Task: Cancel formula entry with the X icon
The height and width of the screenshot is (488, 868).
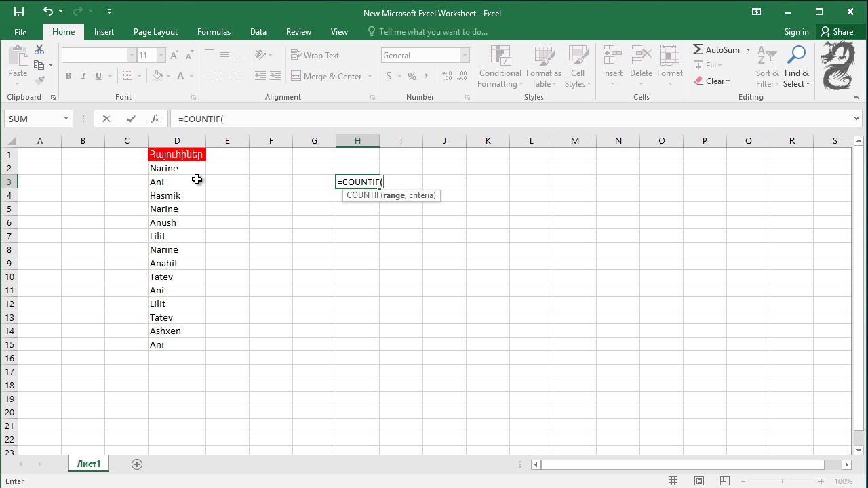Action: pos(106,119)
